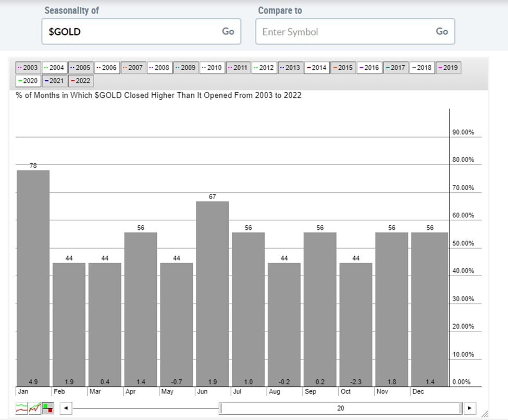The width and height of the screenshot is (508, 420).
Task: Toggle the 2014 year series
Action: point(317,68)
